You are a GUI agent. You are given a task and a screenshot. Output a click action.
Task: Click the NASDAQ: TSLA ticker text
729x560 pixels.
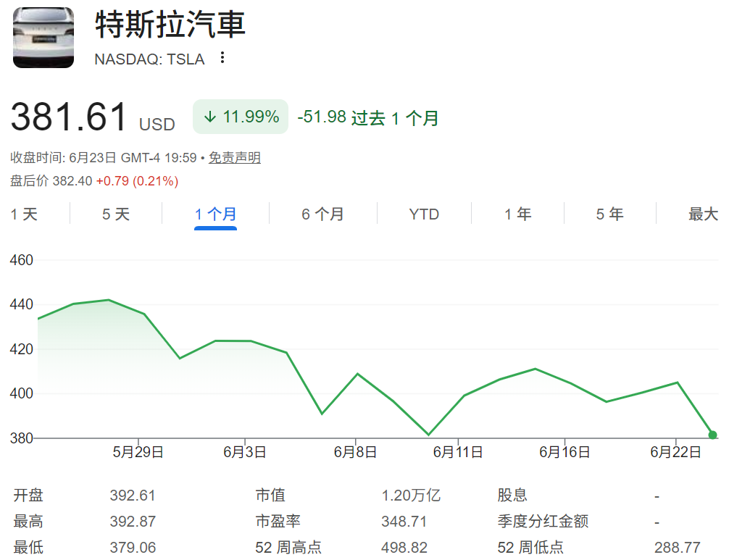click(149, 59)
